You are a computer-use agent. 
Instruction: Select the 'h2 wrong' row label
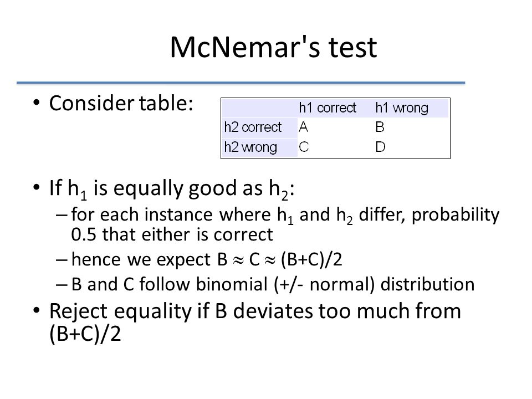coord(250,147)
